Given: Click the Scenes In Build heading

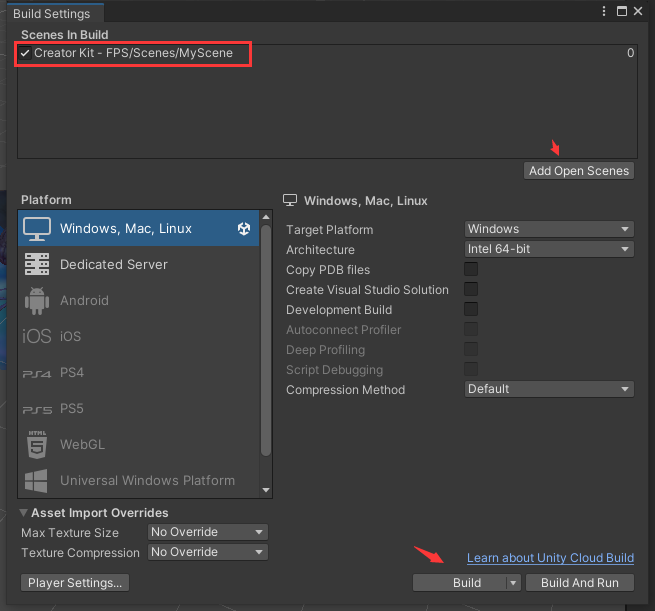Looking at the screenshot, I should coord(65,35).
